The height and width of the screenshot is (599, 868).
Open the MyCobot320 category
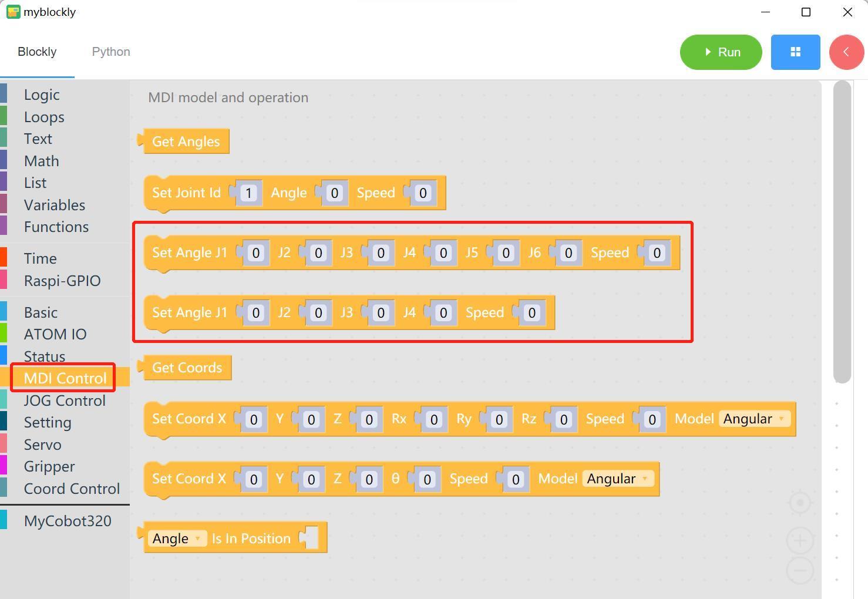point(68,521)
